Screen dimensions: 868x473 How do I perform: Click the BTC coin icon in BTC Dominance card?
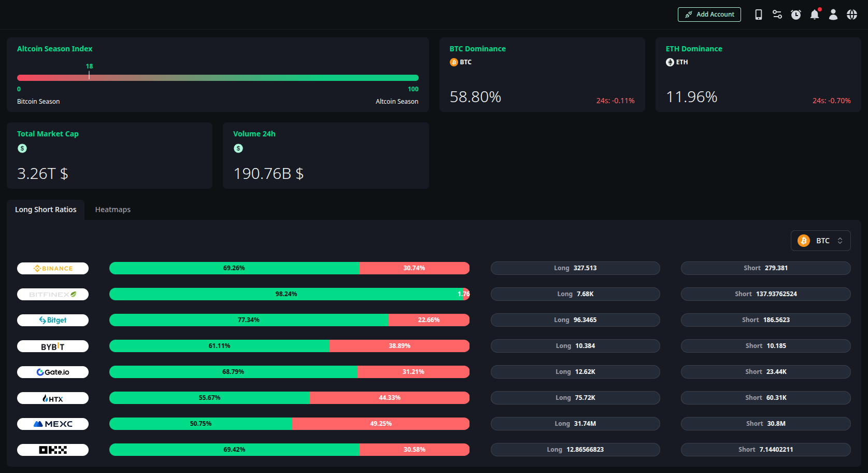click(x=453, y=62)
